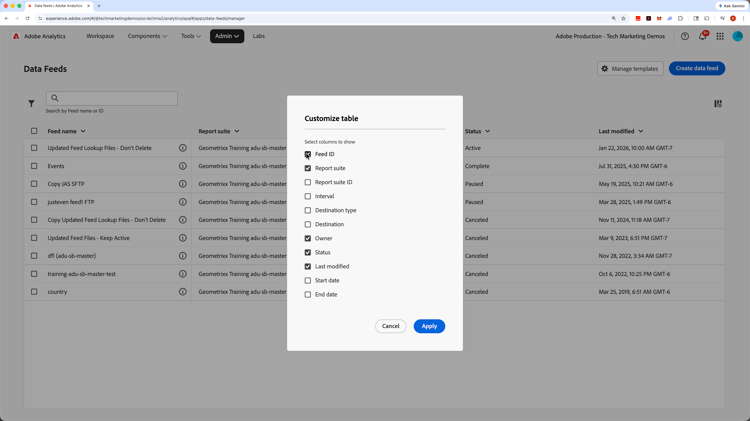
Task: Click the Manage templates button
Action: click(x=630, y=68)
